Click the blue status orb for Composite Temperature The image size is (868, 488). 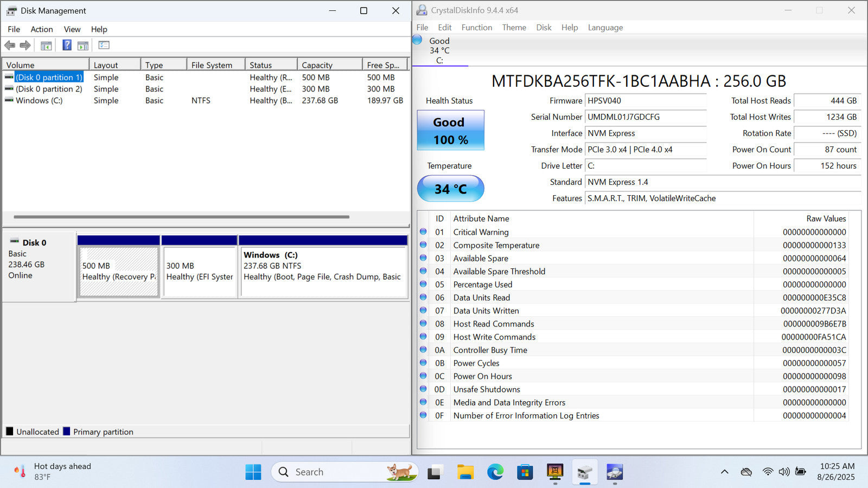423,245
